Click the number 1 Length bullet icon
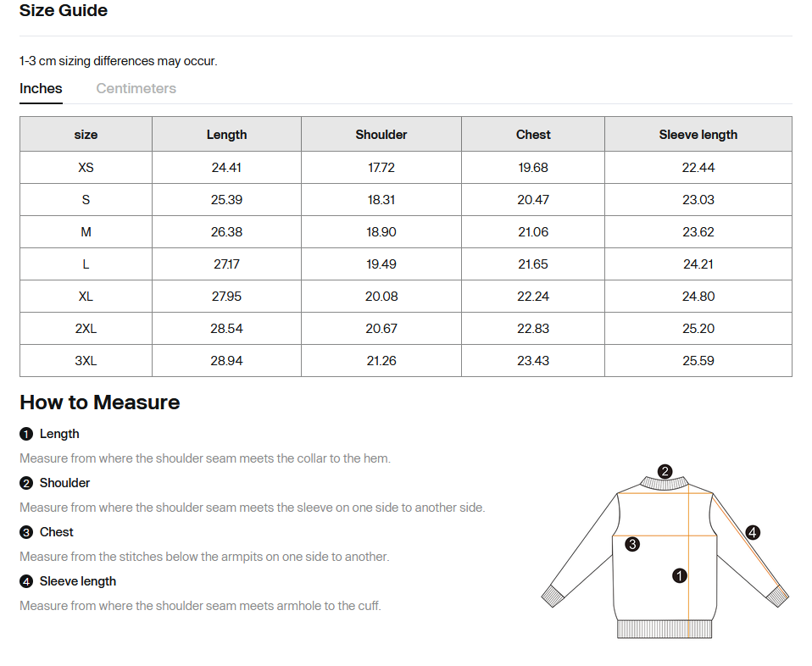 point(26,434)
